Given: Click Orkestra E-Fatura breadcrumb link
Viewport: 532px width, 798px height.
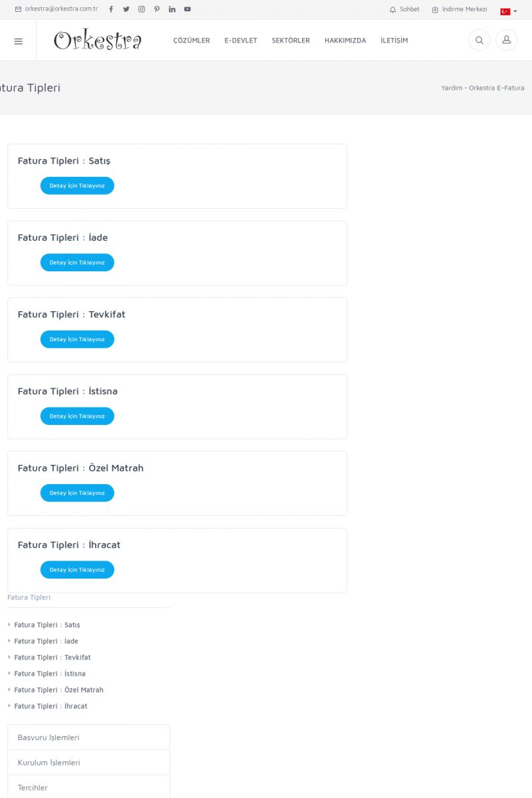Looking at the screenshot, I should 496,88.
